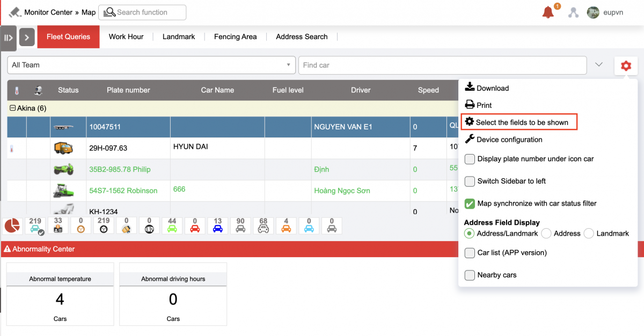Viewport: 644px width, 336px height.
Task: Open the Landmark tab
Action: pos(179,37)
